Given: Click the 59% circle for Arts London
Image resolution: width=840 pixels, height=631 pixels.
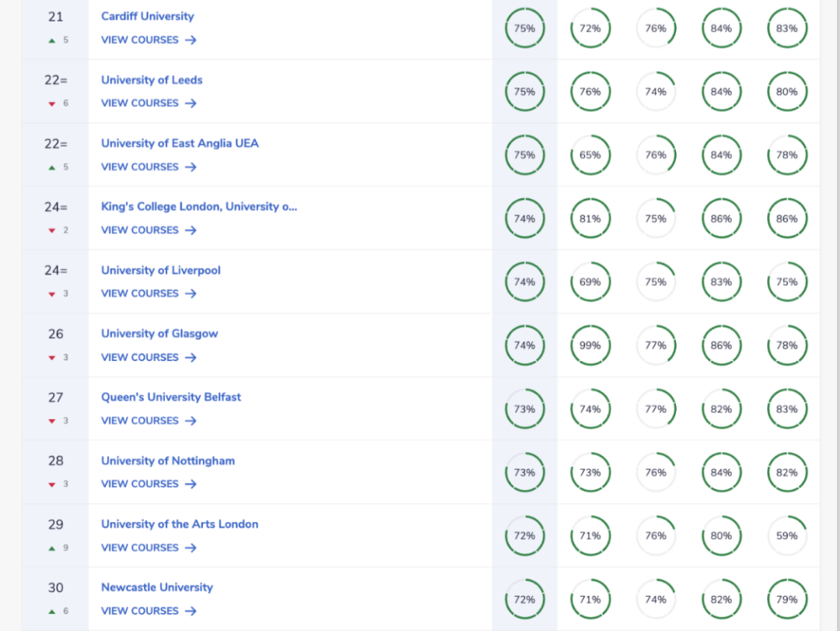Looking at the screenshot, I should click(786, 535).
